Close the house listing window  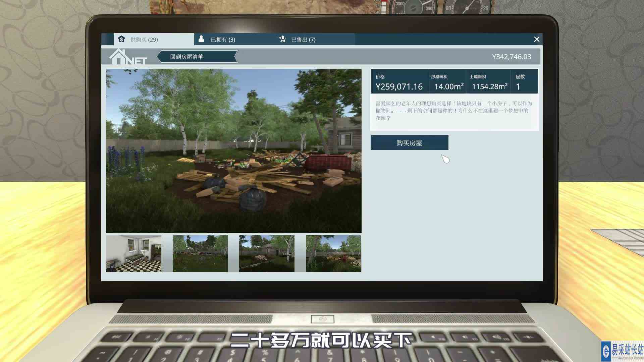(x=537, y=39)
